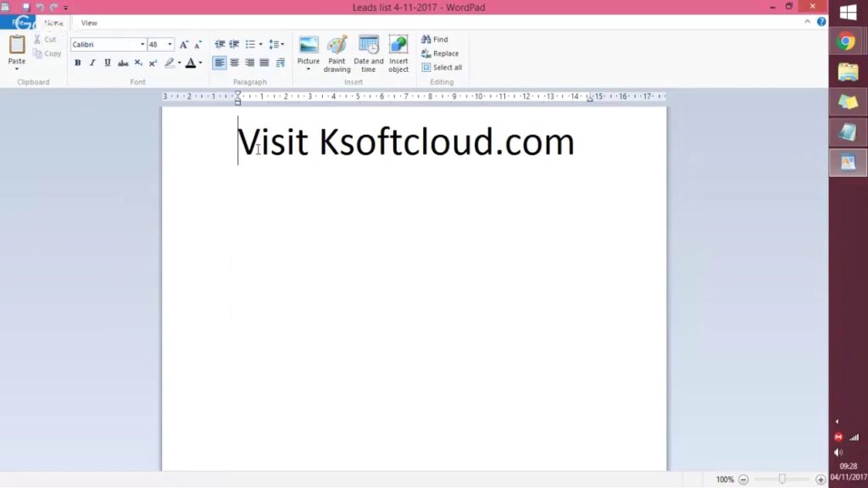
Task: Open the Calibri font family dropdown
Action: click(142, 44)
